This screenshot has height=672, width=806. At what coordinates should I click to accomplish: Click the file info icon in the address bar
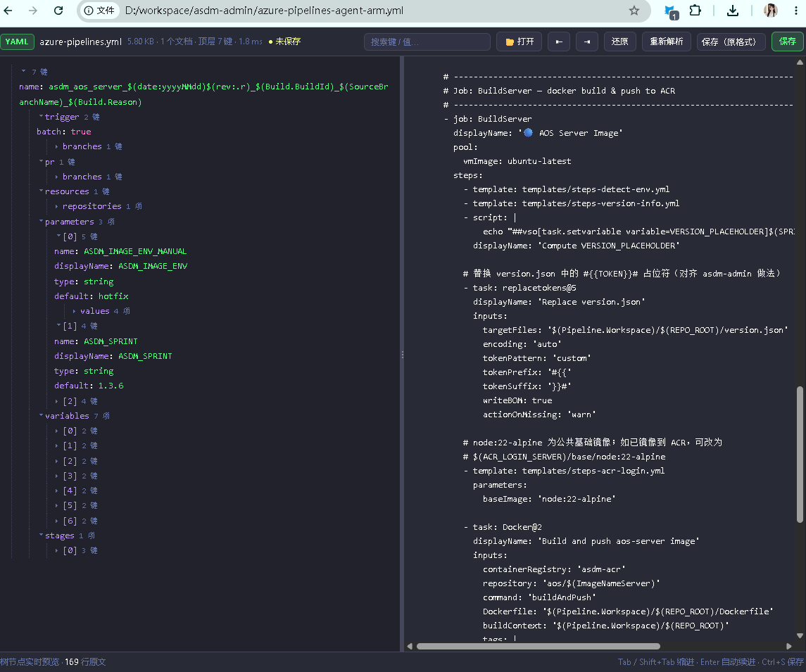click(x=89, y=11)
